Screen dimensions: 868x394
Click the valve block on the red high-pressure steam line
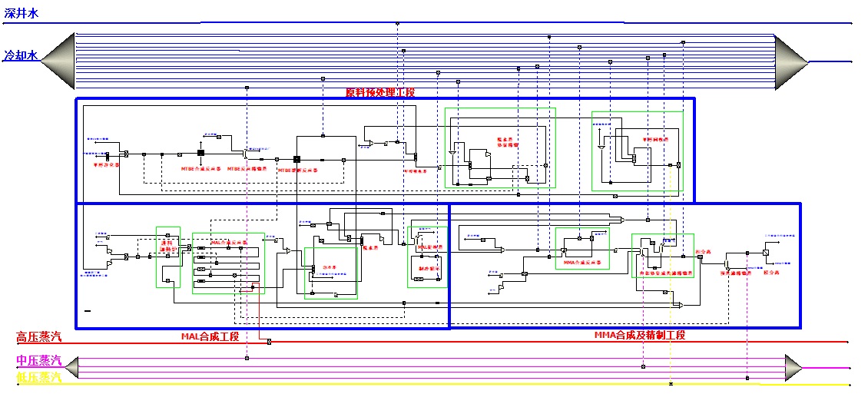(269, 342)
